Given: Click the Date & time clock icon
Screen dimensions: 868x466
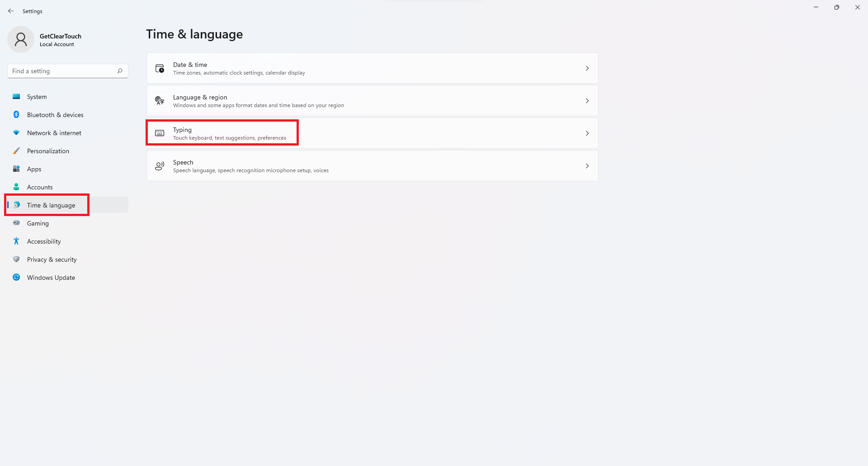Looking at the screenshot, I should [160, 68].
